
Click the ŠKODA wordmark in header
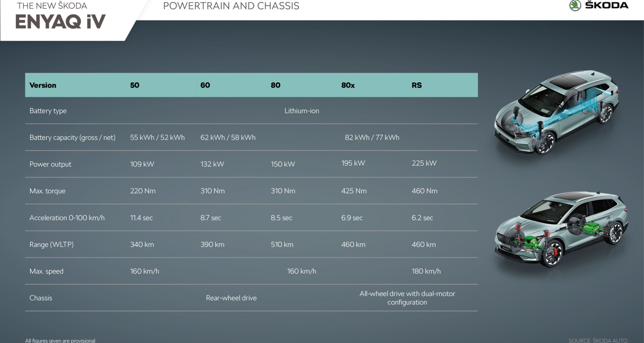pos(606,5)
